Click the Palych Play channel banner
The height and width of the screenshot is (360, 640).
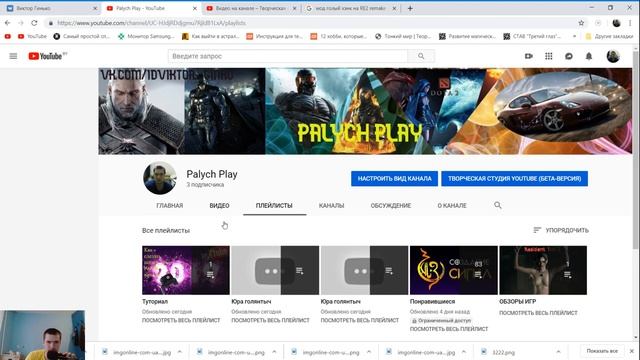[x=365, y=111]
